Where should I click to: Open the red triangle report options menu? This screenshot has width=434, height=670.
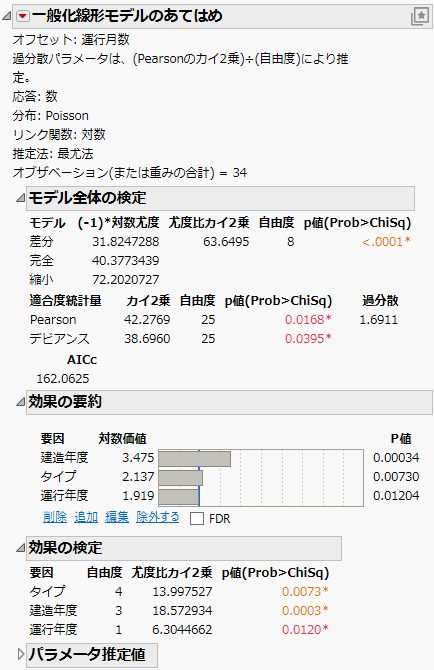[23, 16]
